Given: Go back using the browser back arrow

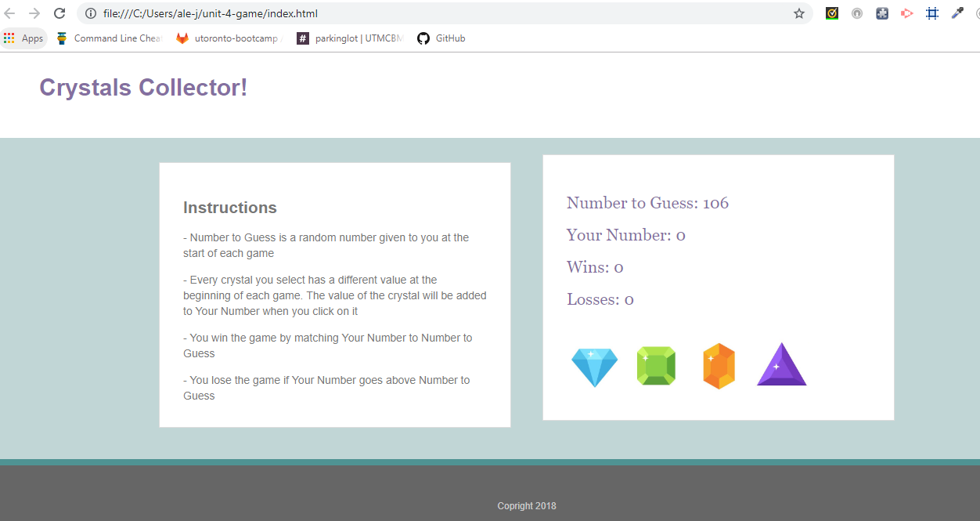Looking at the screenshot, I should pos(10,13).
